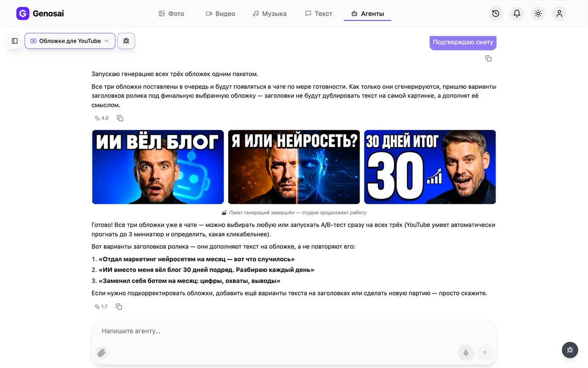This screenshot has height=368, width=588.
Task: Click the Genosai logo icon
Action: click(23, 14)
